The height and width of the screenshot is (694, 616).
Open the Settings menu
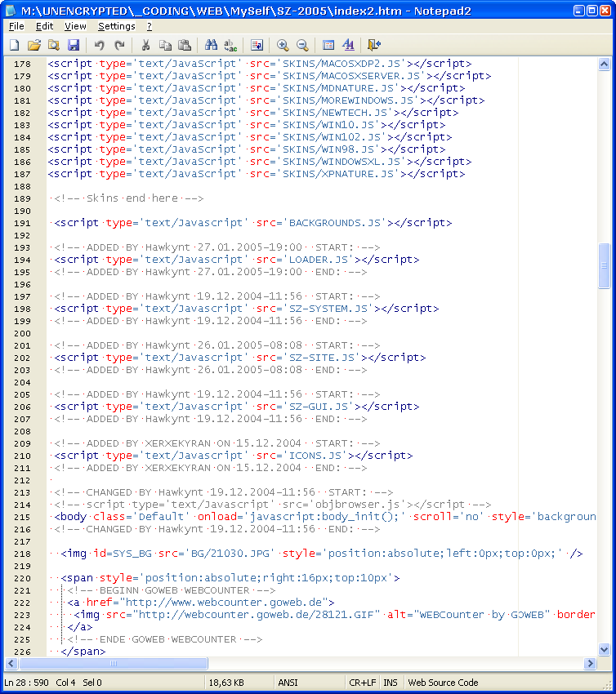[117, 27]
